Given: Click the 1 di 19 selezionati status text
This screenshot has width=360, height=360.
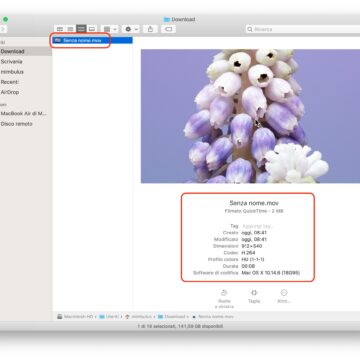Looking at the screenshot, I should 180,326.
